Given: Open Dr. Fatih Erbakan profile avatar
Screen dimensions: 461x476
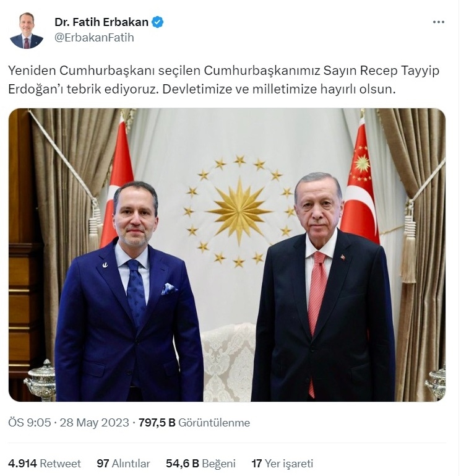Looking at the screenshot, I should coord(27,31).
